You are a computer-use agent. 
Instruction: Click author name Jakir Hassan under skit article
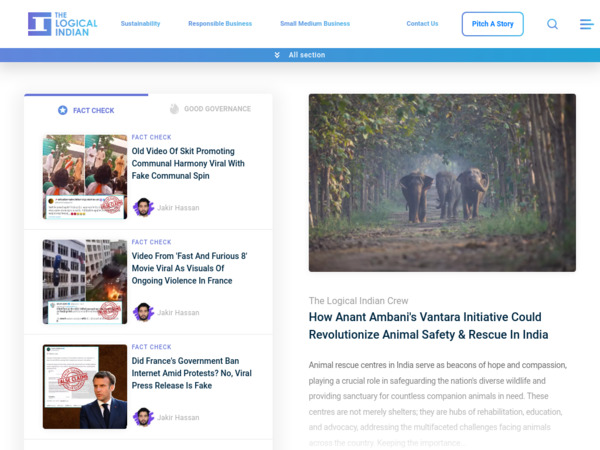point(178,208)
